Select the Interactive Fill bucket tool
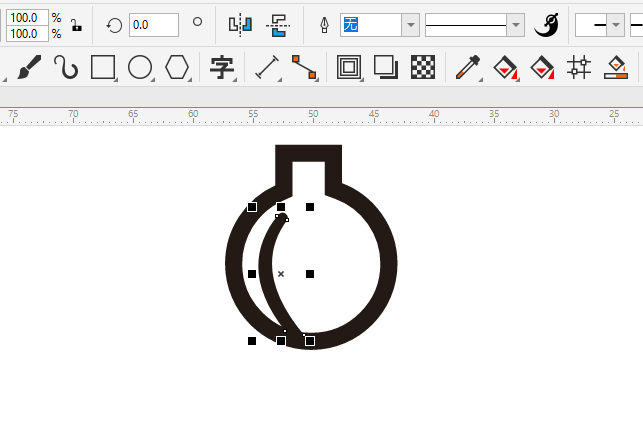The image size is (643, 435). (x=505, y=67)
